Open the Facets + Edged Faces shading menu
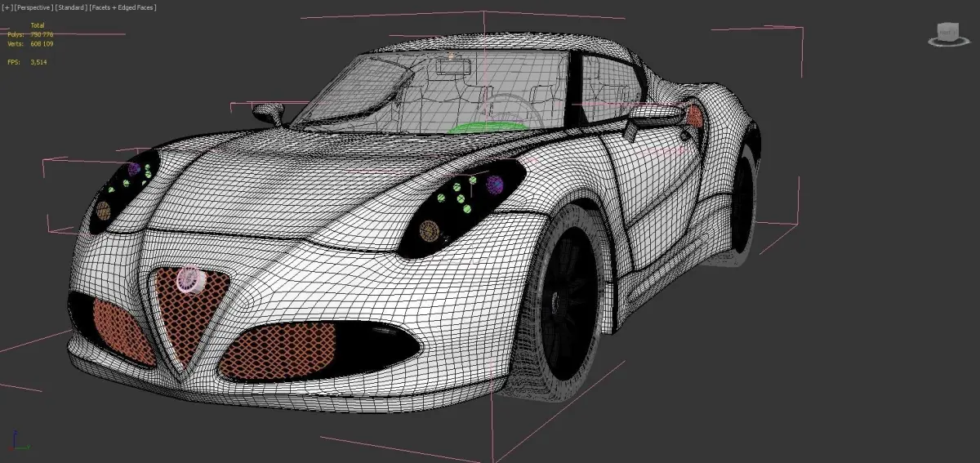 (122, 7)
